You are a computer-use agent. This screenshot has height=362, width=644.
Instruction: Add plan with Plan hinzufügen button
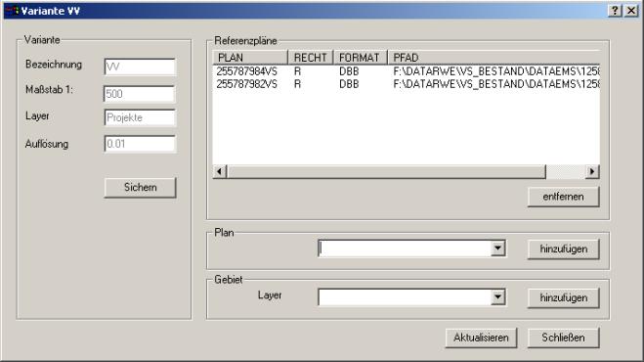(x=563, y=249)
